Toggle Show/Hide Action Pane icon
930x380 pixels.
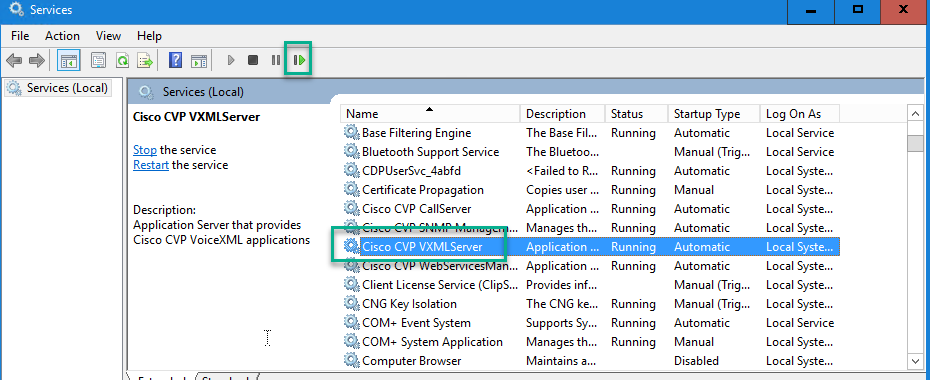tap(199, 60)
